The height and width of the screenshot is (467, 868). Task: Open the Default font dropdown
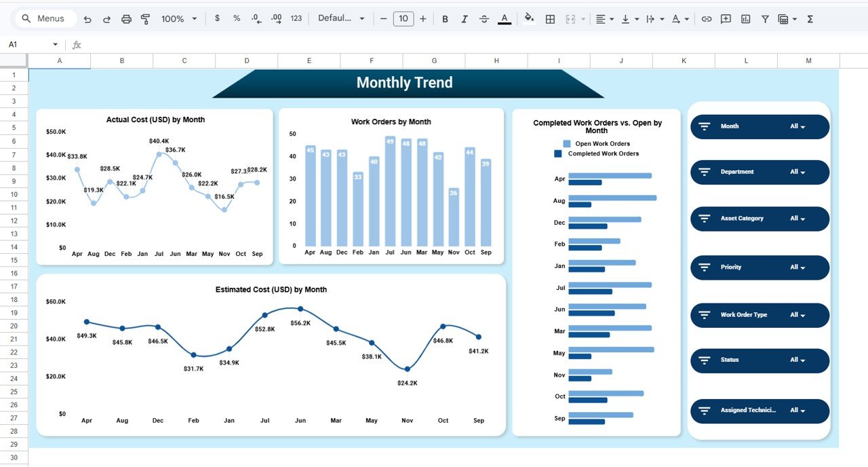pyautogui.click(x=342, y=18)
